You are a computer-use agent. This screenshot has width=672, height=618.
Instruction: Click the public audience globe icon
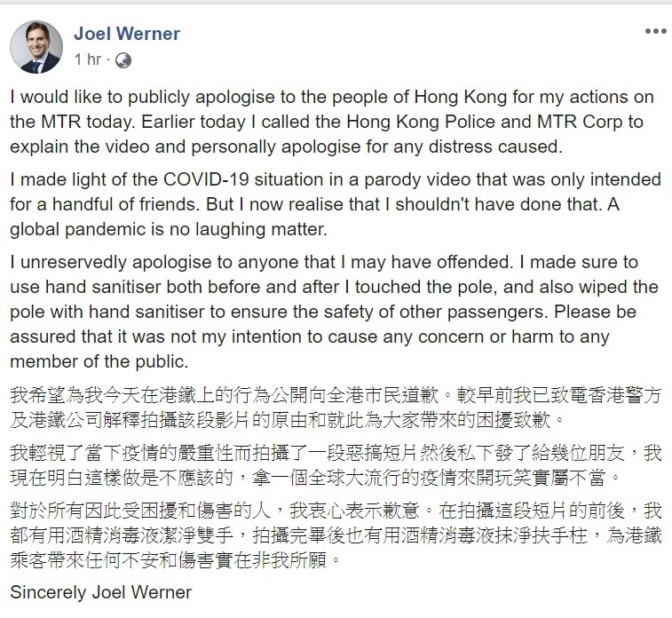(x=124, y=60)
